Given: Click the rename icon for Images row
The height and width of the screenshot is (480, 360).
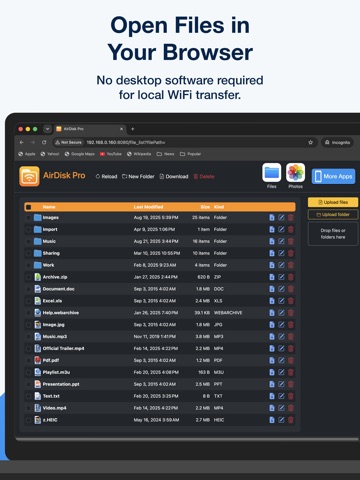Looking at the screenshot, I should pos(281,218).
